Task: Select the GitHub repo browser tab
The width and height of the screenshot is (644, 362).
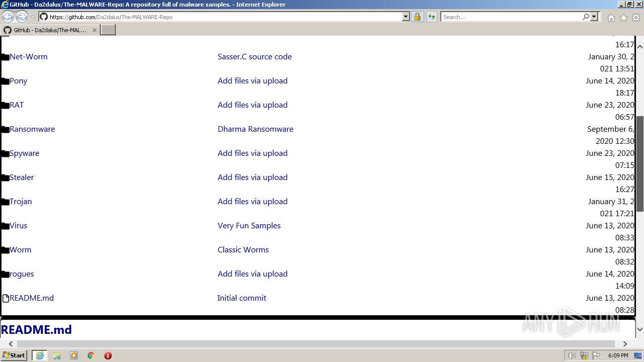Action: pyautogui.click(x=49, y=30)
